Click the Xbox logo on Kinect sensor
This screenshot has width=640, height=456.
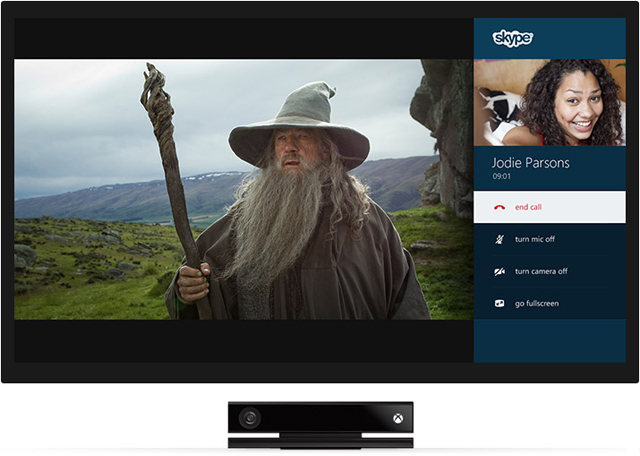tap(398, 418)
